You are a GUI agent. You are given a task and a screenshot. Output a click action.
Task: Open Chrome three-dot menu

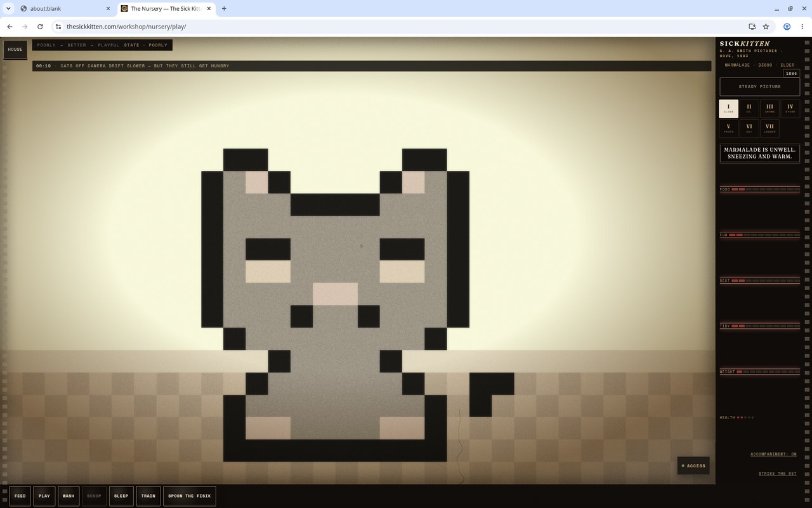[x=802, y=27]
